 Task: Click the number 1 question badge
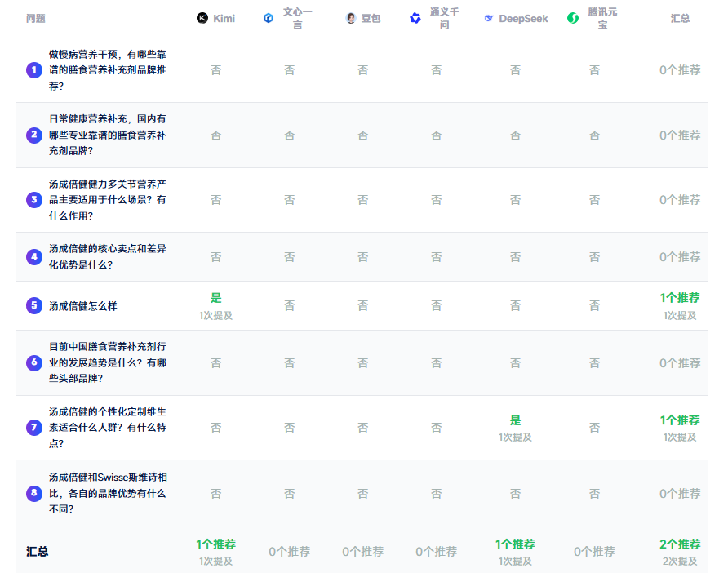coord(33,70)
